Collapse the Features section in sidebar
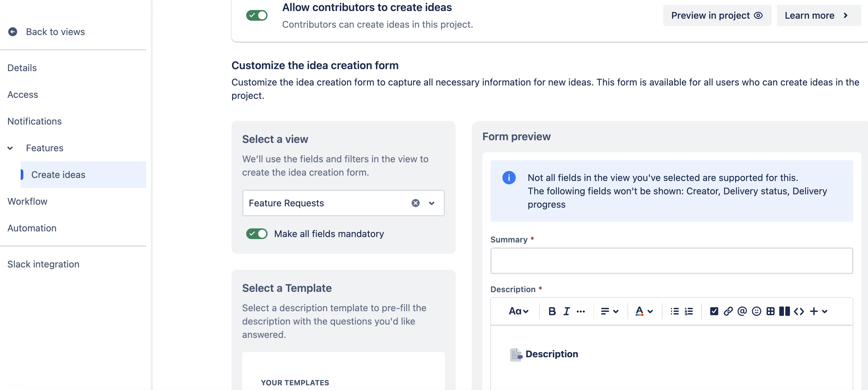The width and height of the screenshot is (868, 390). 10,148
